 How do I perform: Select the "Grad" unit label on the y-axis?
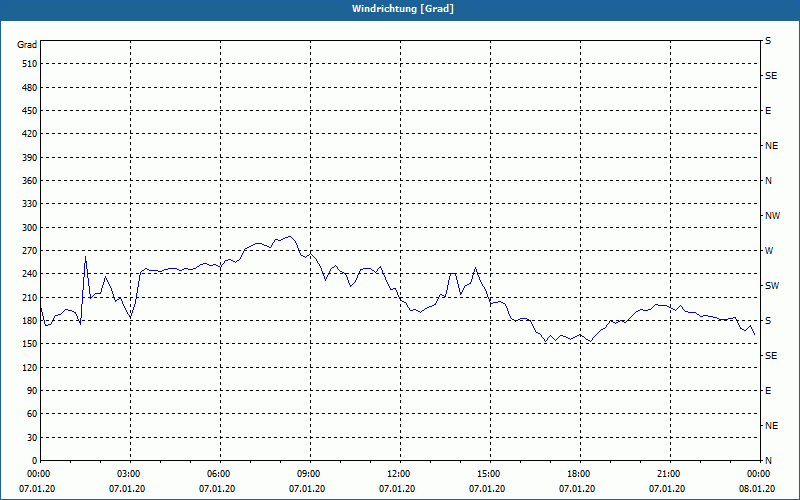click(x=27, y=45)
